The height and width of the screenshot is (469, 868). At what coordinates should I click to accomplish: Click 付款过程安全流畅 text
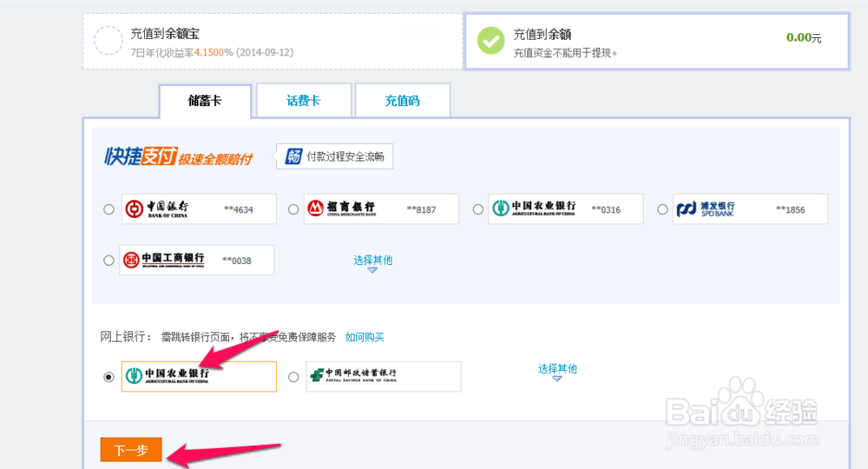pyautogui.click(x=345, y=156)
